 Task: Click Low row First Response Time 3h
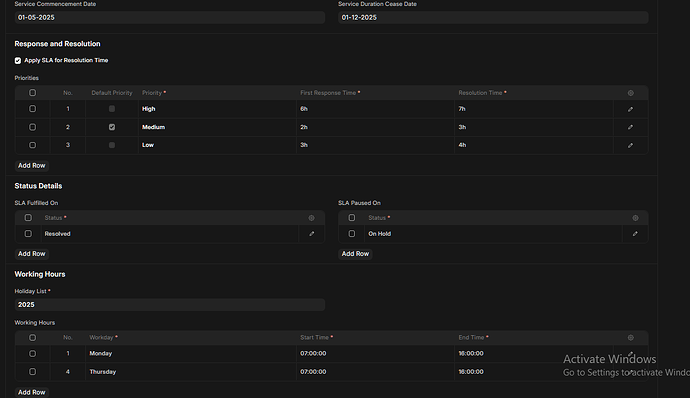(375, 145)
